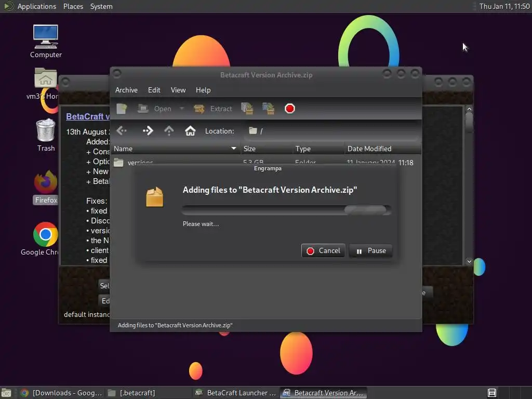The height and width of the screenshot is (399, 532).
Task: Click the add folder toolbar icon
Action: coord(269,109)
